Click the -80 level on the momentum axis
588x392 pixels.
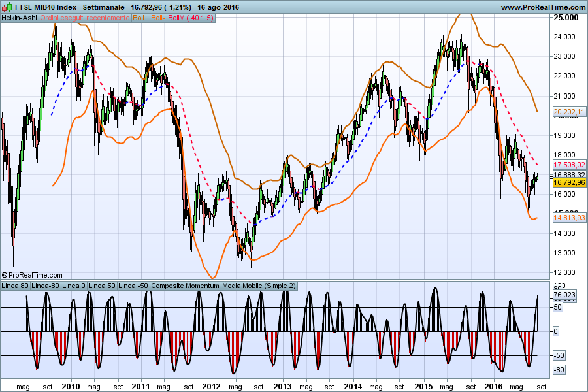point(559,370)
